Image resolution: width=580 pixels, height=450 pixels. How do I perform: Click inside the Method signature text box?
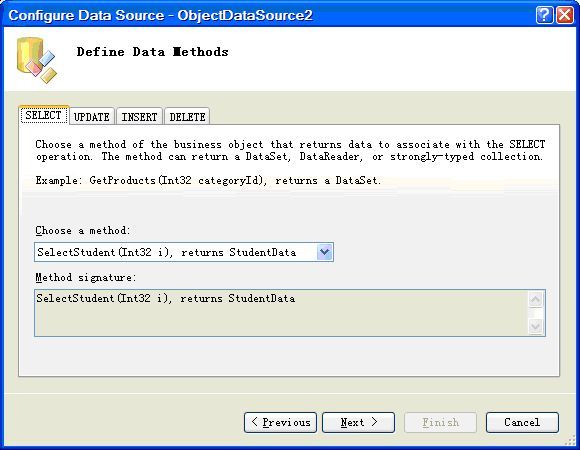pyautogui.click(x=290, y=313)
